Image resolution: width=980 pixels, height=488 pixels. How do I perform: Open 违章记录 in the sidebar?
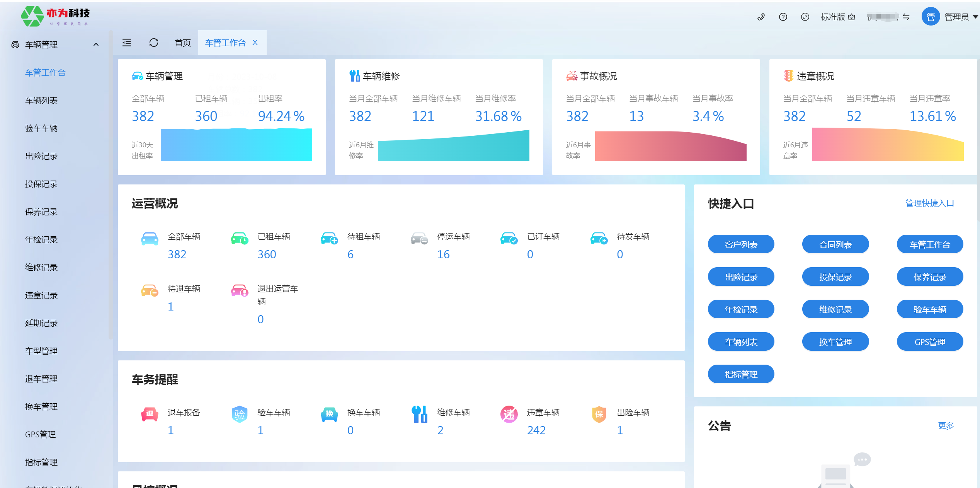pyautogui.click(x=41, y=295)
